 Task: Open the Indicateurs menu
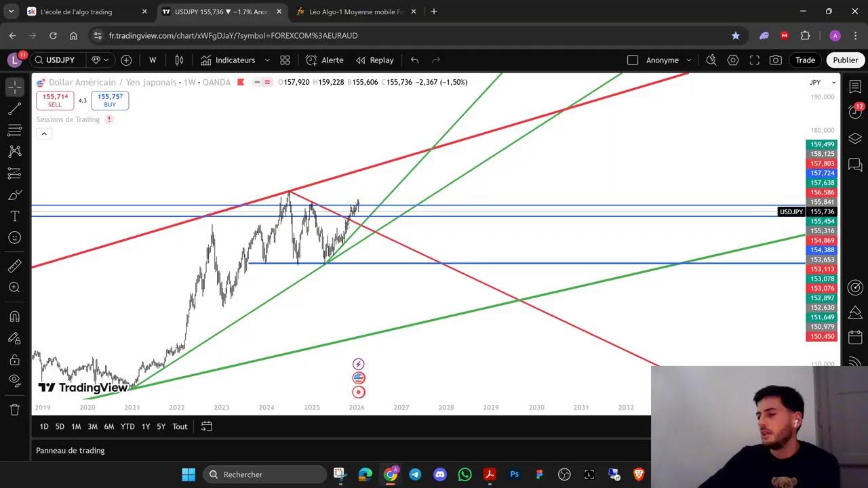[x=228, y=60]
